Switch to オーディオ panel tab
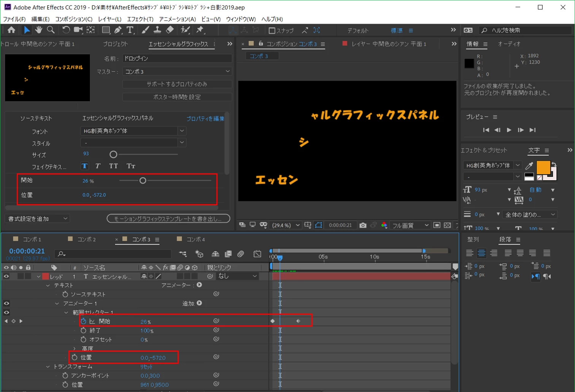This screenshot has height=392, width=575. (509, 44)
